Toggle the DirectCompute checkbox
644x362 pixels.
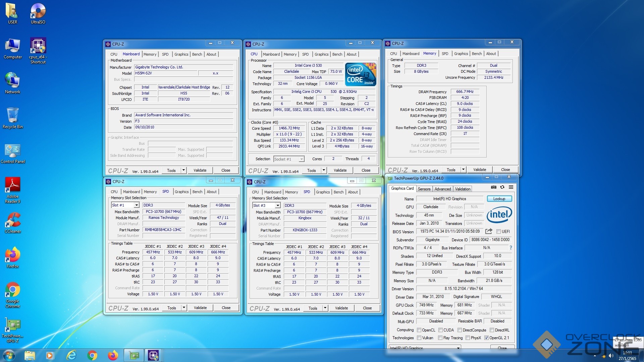pyautogui.click(x=460, y=330)
